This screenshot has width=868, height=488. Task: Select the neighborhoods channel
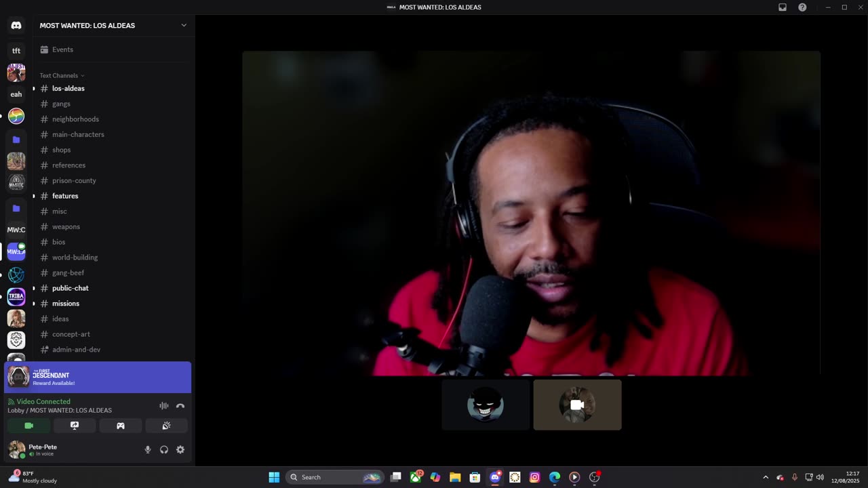click(x=113, y=119)
